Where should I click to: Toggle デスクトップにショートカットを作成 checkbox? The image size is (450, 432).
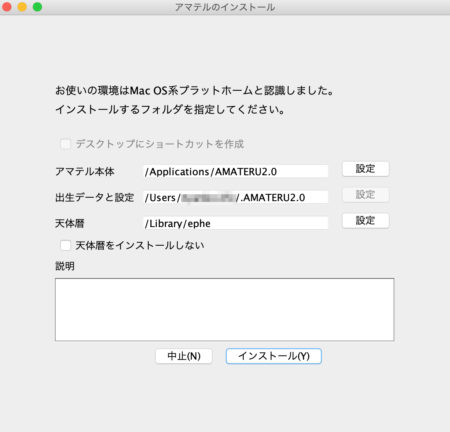[x=65, y=144]
